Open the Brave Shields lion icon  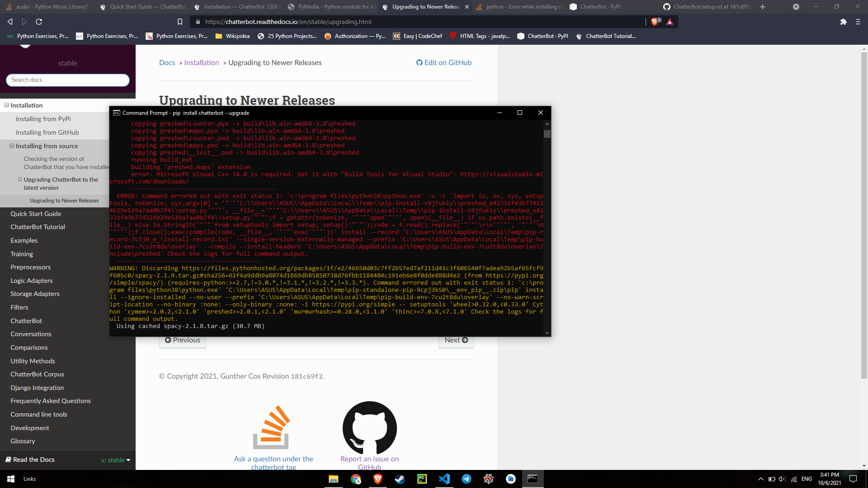click(655, 22)
